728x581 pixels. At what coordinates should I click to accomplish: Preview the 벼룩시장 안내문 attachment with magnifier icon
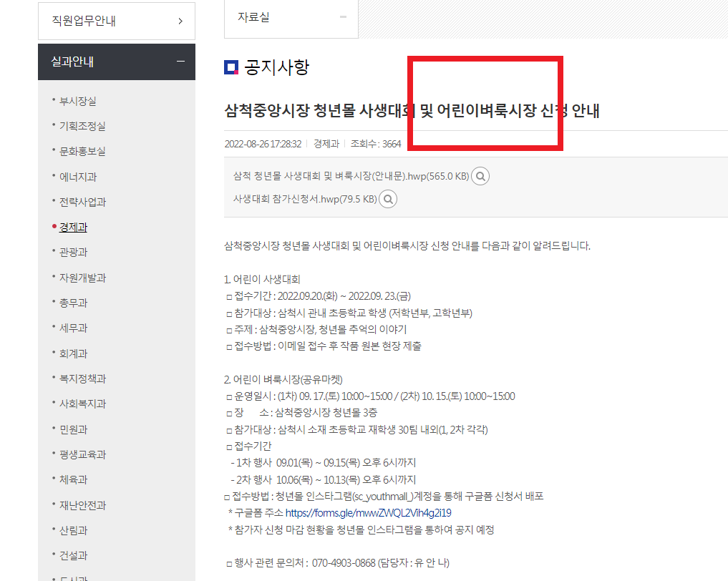pyautogui.click(x=480, y=175)
